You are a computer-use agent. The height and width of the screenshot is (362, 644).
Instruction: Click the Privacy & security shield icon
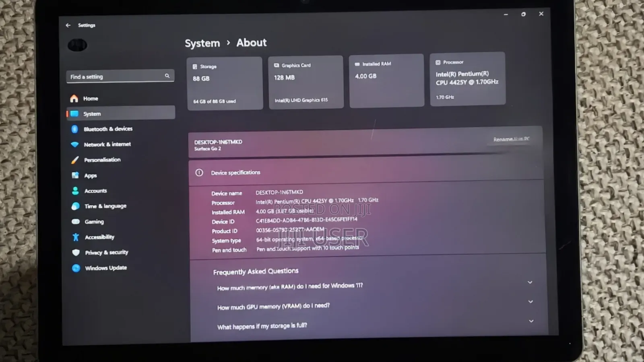point(76,253)
